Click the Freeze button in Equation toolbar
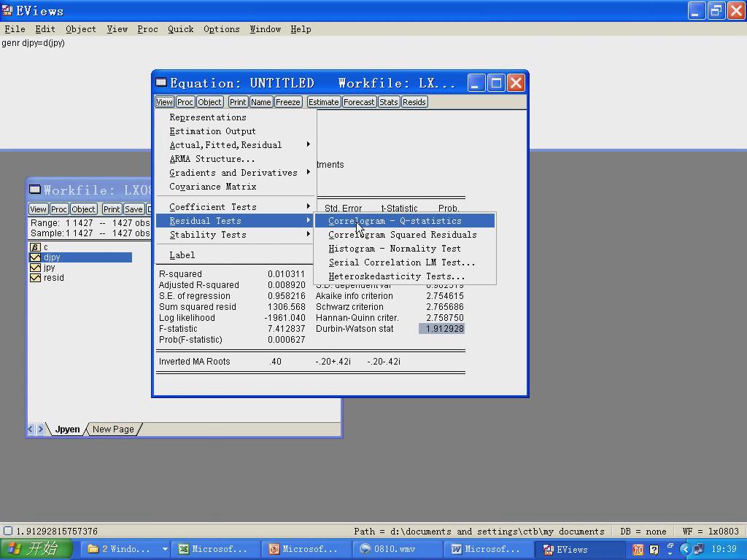 (288, 102)
